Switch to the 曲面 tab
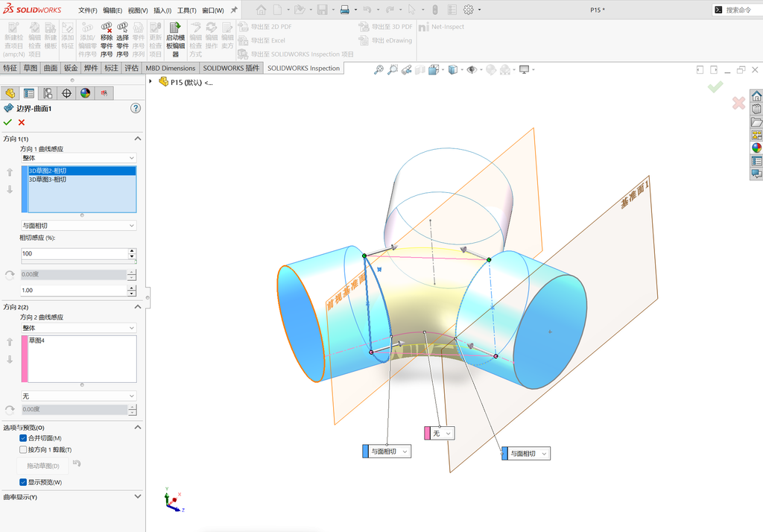This screenshot has height=532, width=763. tap(51, 68)
